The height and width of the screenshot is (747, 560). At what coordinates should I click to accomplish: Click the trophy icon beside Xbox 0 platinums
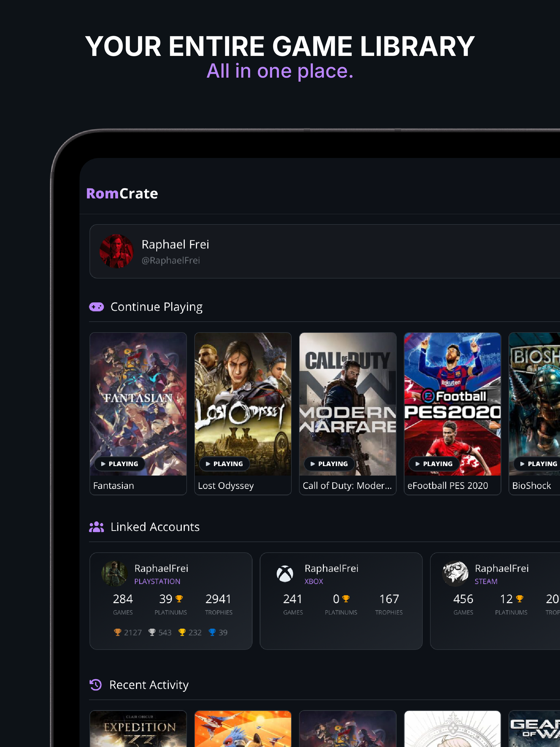pyautogui.click(x=346, y=599)
